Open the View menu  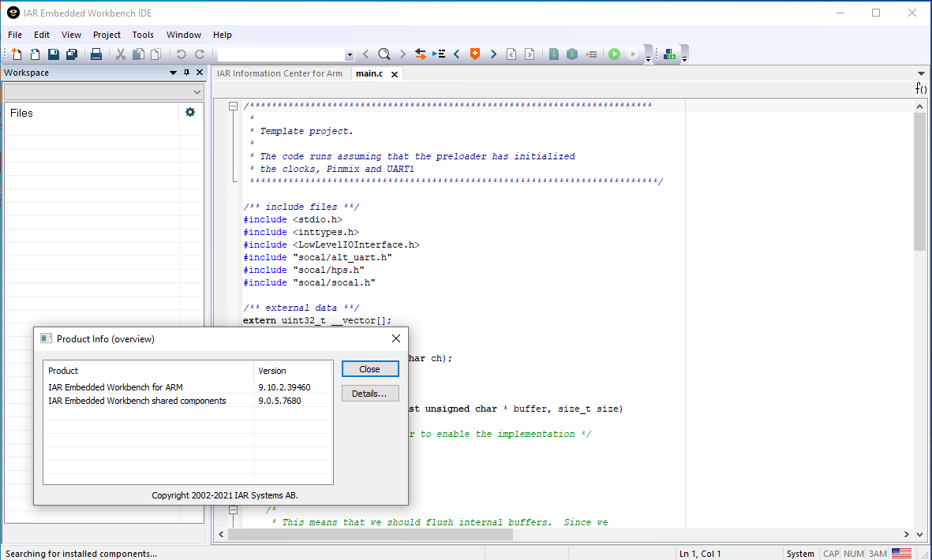(71, 35)
